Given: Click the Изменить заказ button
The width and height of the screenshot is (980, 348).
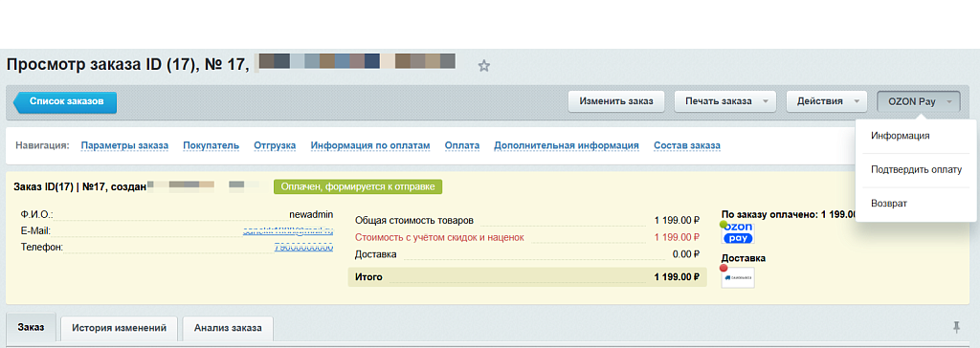Looking at the screenshot, I should [616, 101].
